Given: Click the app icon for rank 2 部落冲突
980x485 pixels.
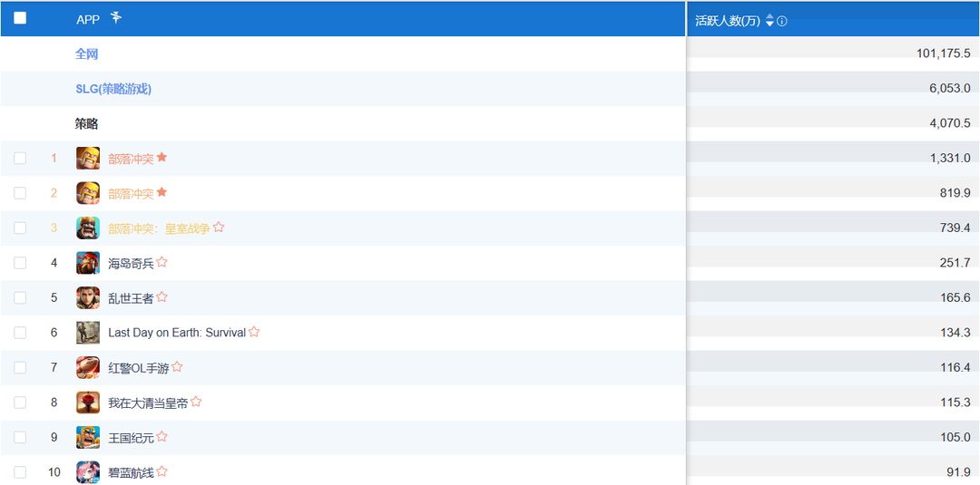Looking at the screenshot, I should [x=88, y=193].
